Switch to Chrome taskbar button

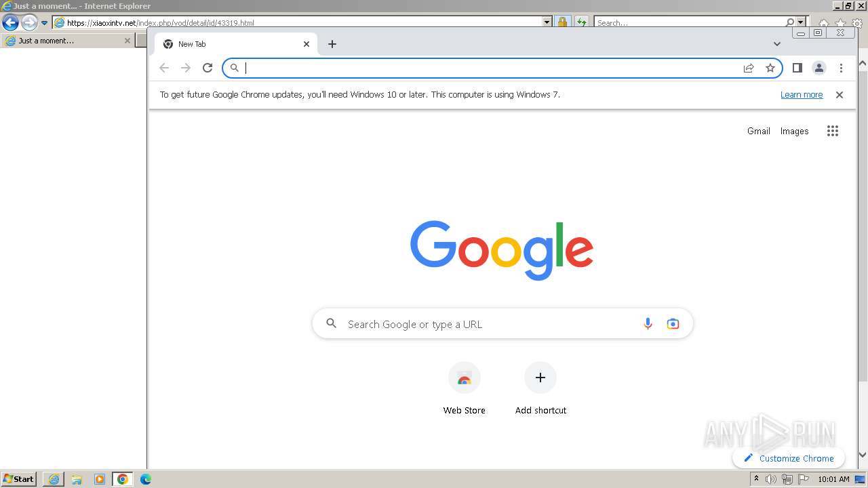coord(123,479)
